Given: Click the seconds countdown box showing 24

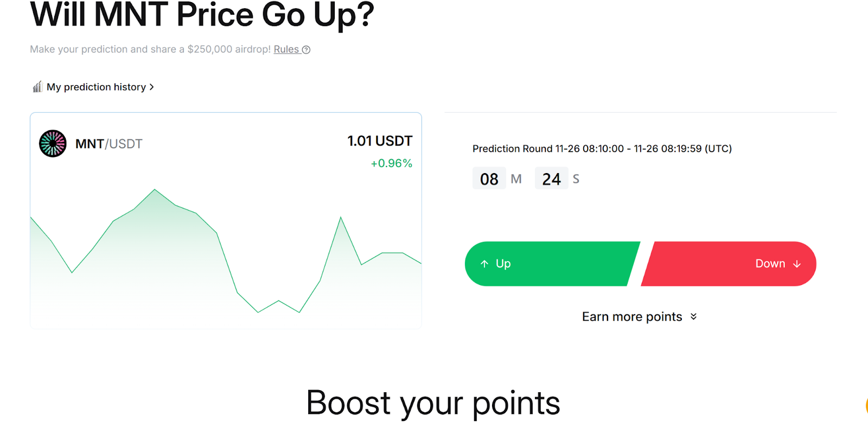Looking at the screenshot, I should [x=551, y=179].
